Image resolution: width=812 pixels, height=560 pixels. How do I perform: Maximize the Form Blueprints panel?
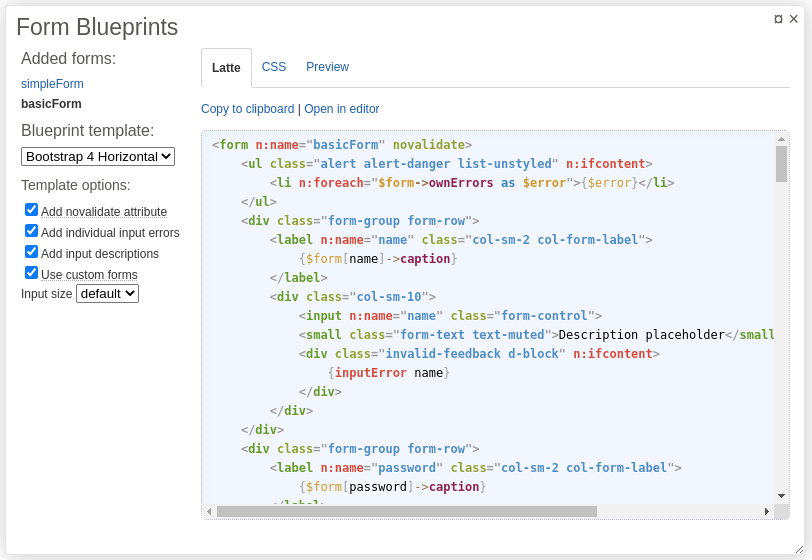[778, 19]
